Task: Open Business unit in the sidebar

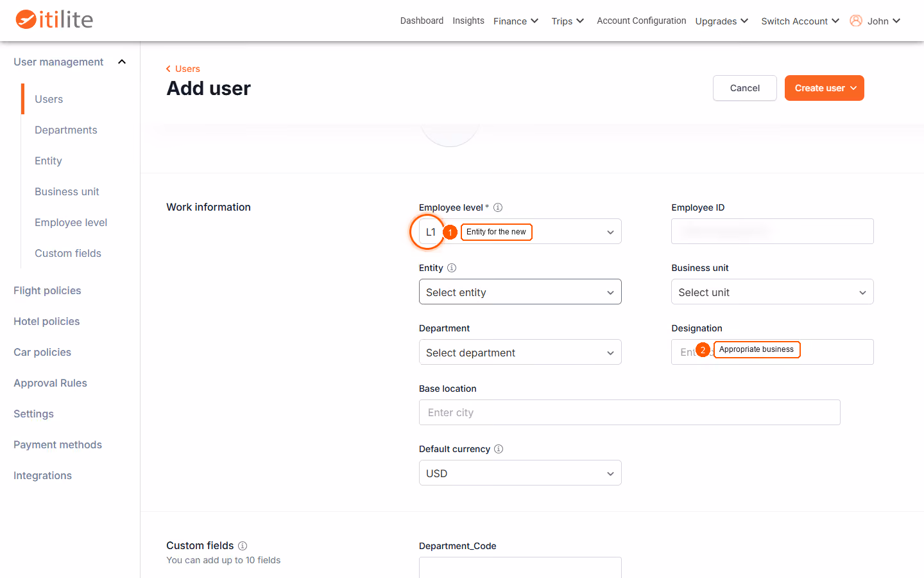Action: point(67,191)
